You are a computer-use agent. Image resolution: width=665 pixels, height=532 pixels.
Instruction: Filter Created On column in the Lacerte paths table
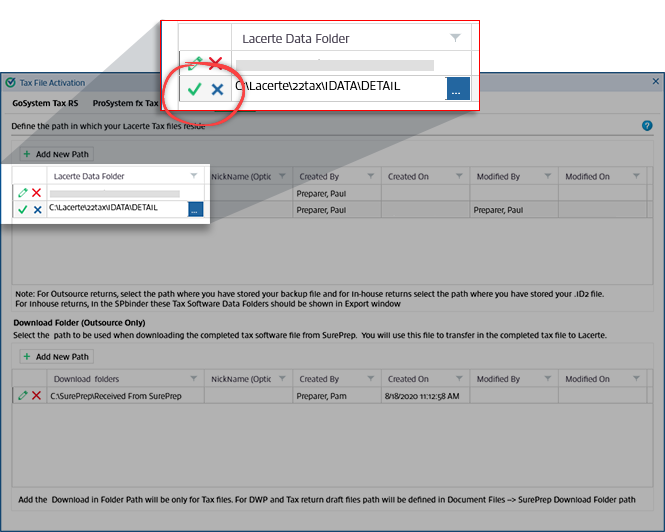(x=459, y=176)
